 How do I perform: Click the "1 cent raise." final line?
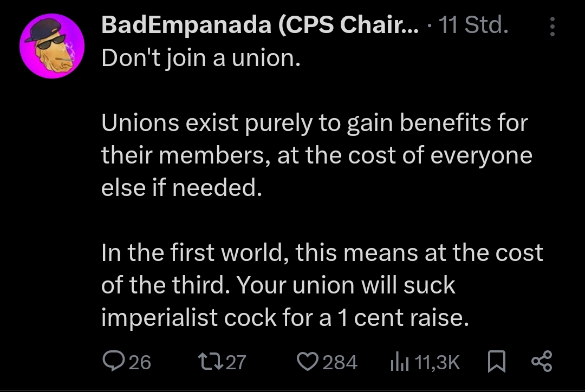(x=285, y=318)
